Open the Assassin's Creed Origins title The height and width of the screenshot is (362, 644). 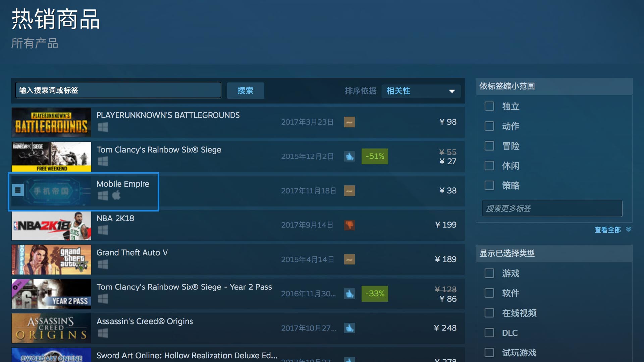[145, 321]
